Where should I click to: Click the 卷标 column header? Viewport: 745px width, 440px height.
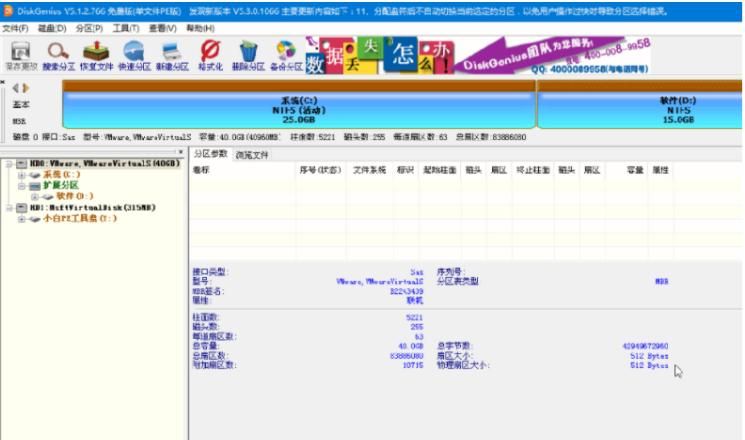click(x=243, y=170)
